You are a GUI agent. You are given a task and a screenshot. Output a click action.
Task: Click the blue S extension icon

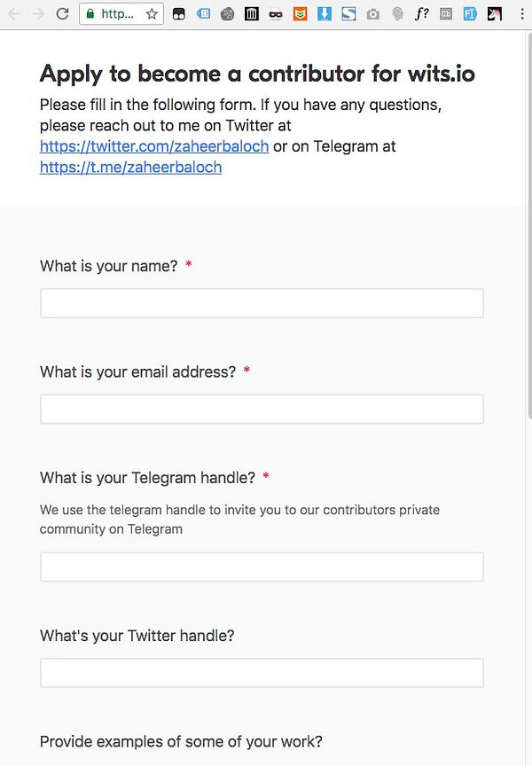tap(348, 14)
